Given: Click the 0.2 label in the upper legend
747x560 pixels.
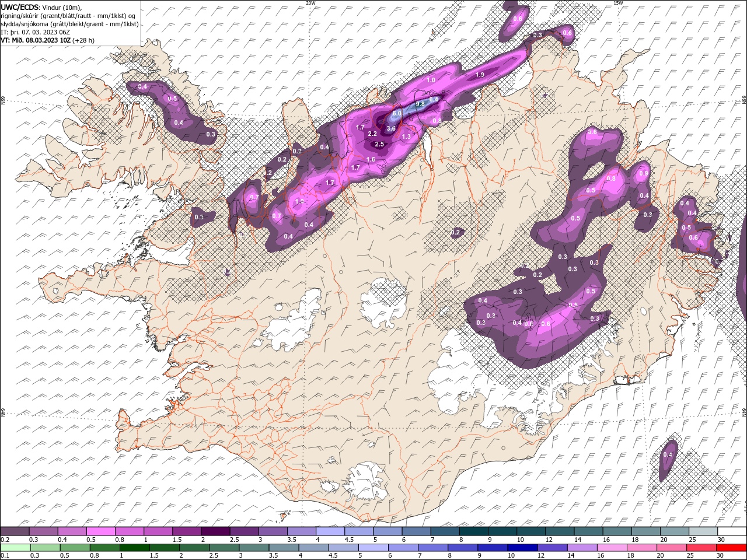Looking at the screenshot, I should [5, 540].
